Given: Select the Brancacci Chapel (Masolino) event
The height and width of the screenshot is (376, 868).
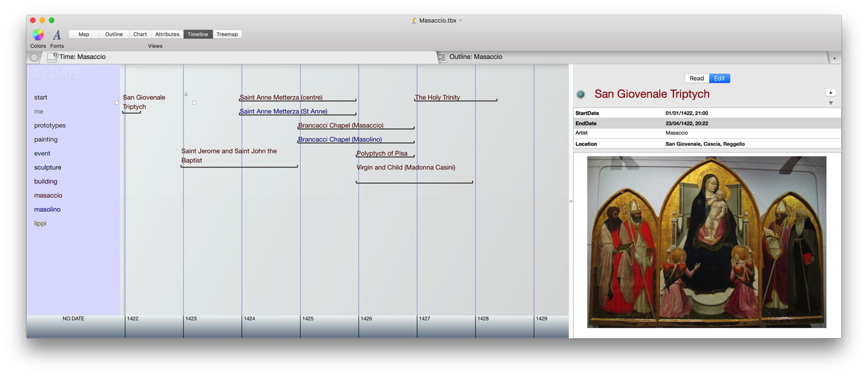Looking at the screenshot, I should [x=340, y=140].
